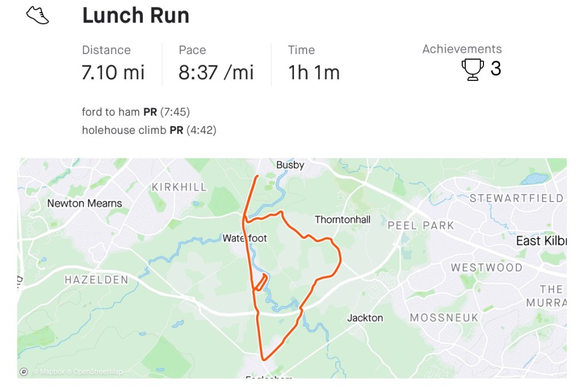This screenshot has width=588, height=386.
Task: Click the Thorntonhall map label
Action: pyautogui.click(x=343, y=219)
